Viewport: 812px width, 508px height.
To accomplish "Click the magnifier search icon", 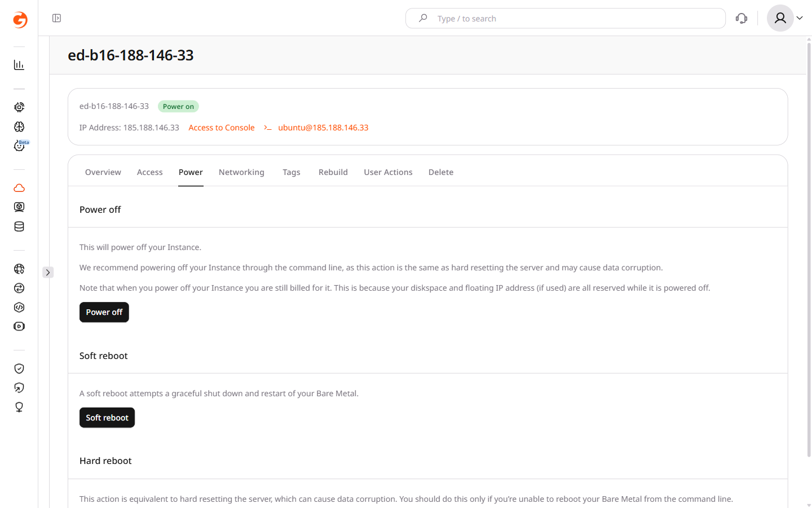I will click(x=423, y=18).
